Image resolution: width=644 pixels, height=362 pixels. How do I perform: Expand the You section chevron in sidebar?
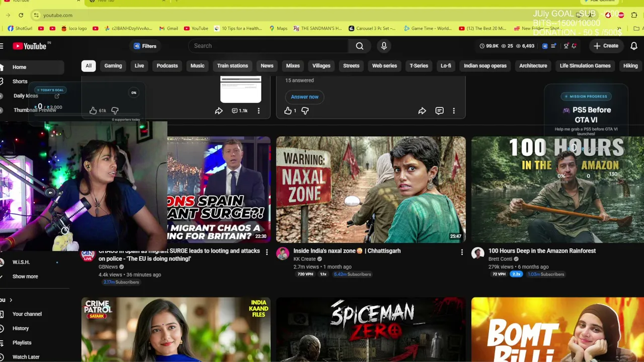(x=11, y=300)
